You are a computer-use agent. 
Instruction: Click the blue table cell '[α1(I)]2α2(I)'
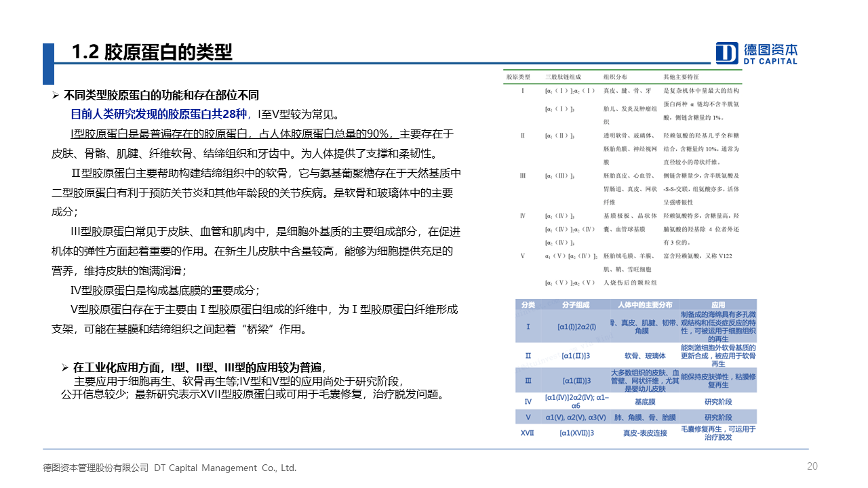point(577,327)
